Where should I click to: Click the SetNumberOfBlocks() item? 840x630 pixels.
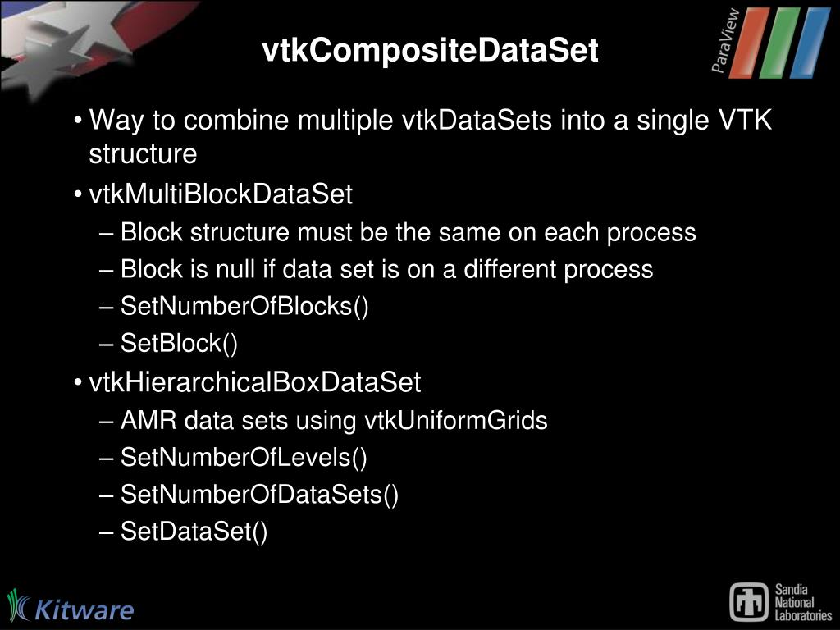coord(244,307)
